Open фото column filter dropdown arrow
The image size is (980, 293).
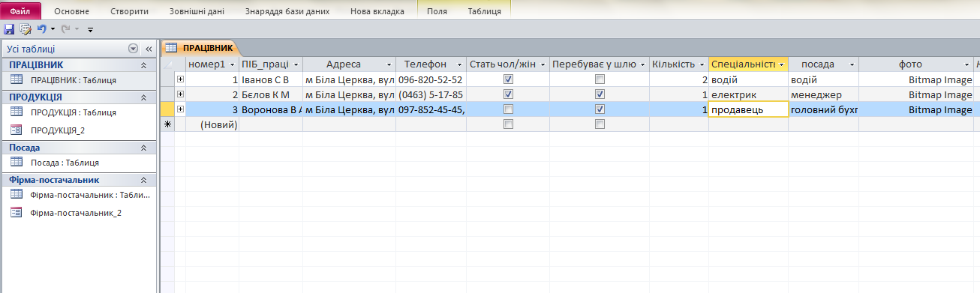coord(966,65)
